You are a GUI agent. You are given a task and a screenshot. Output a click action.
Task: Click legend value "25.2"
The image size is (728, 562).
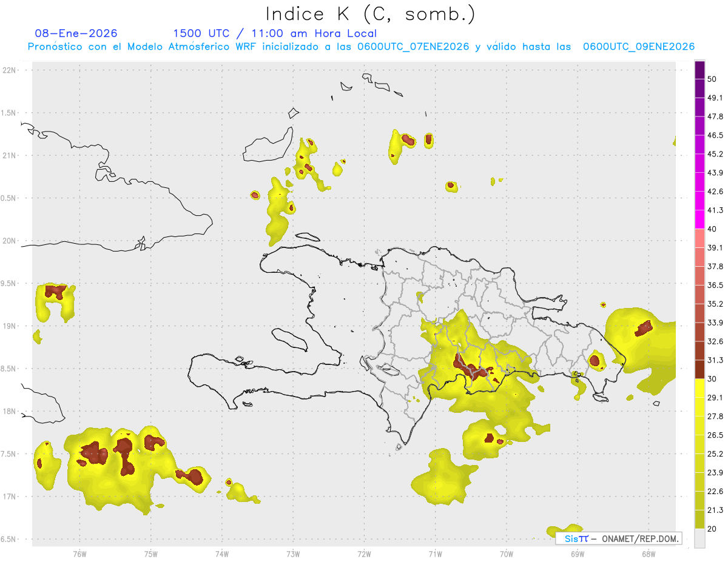[715, 455]
